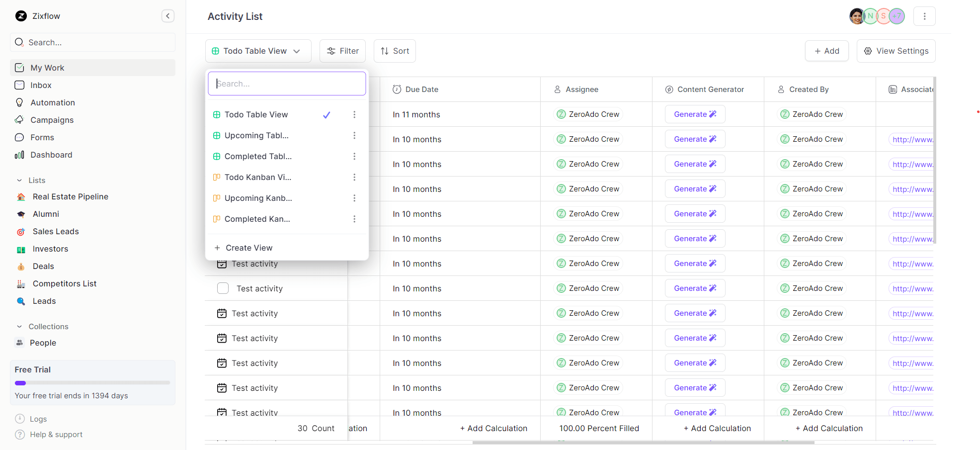Open the top-right three-dot menu
The width and height of the screenshot is (980, 450).
(924, 16)
